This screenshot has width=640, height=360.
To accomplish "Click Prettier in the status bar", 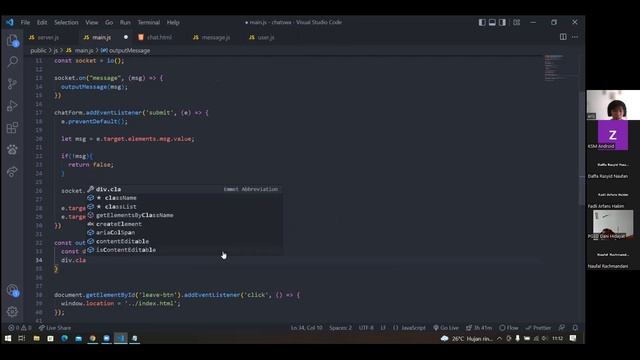I will (x=538, y=328).
